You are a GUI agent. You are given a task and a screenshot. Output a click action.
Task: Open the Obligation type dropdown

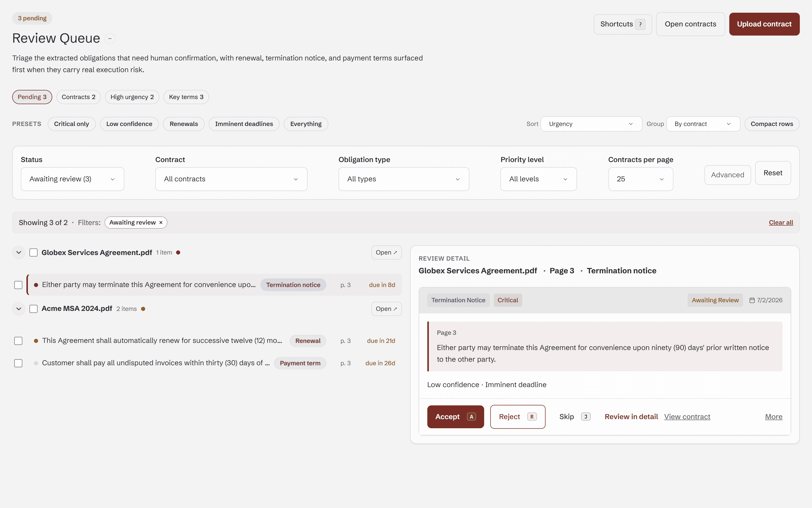[x=404, y=179]
